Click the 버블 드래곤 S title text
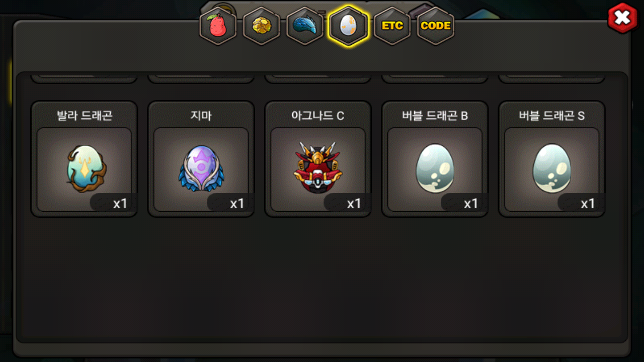 (x=552, y=116)
